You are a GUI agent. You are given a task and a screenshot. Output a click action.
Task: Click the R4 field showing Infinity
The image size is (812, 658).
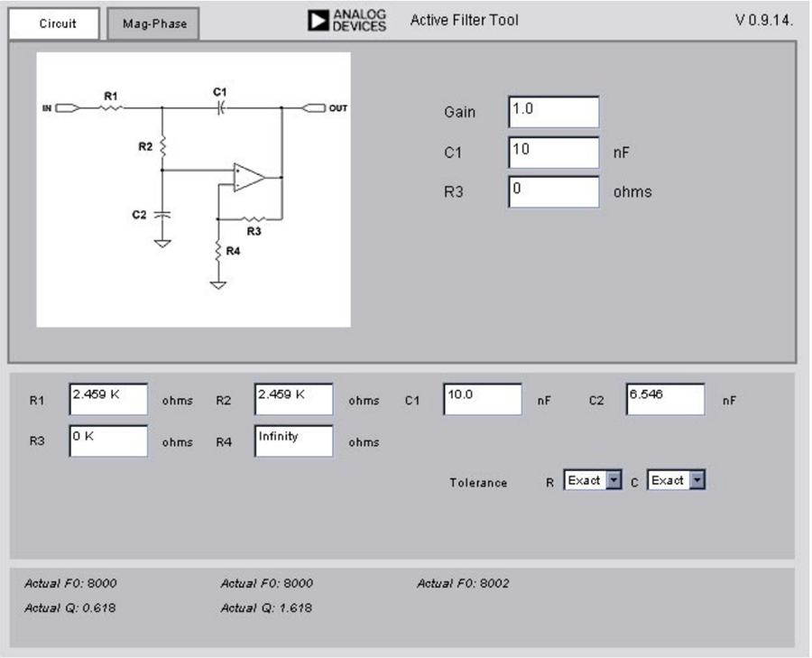tap(293, 440)
